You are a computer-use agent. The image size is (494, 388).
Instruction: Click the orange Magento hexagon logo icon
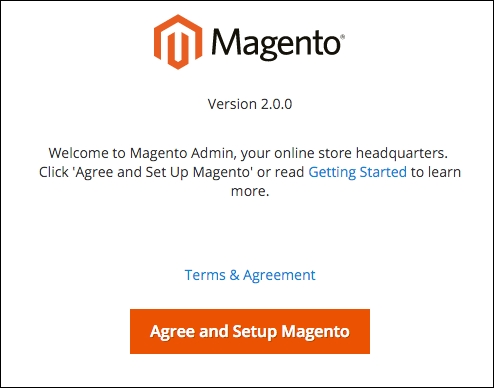pos(178,42)
